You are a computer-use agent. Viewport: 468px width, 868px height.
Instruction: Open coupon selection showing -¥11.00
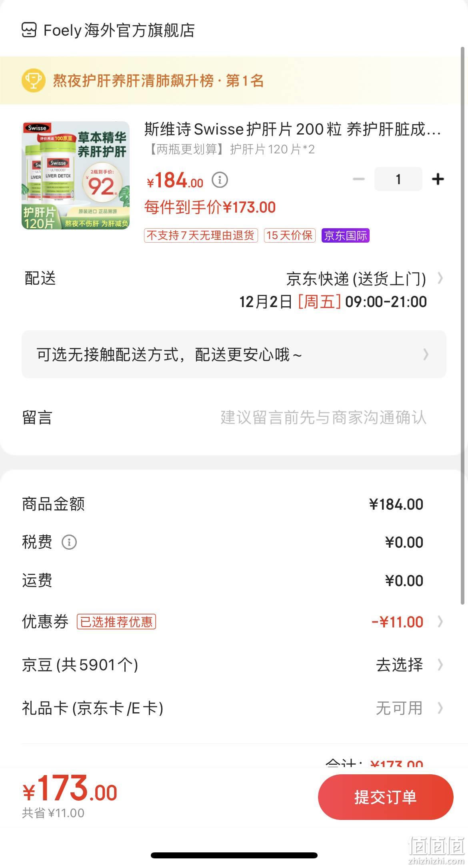234,622
